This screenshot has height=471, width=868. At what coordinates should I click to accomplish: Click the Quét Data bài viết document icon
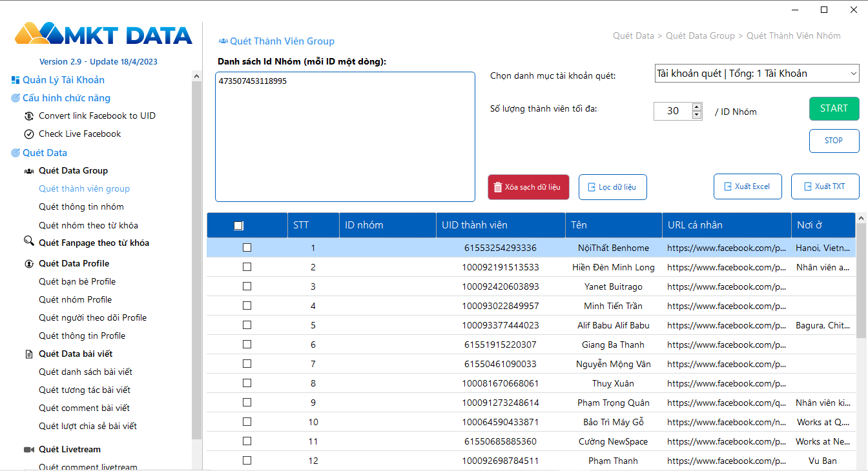pyautogui.click(x=29, y=354)
